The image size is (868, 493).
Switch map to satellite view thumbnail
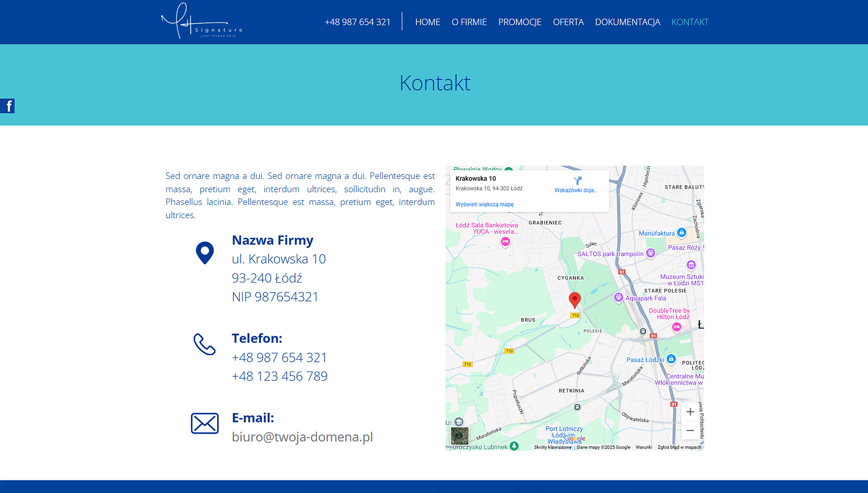pos(459,436)
